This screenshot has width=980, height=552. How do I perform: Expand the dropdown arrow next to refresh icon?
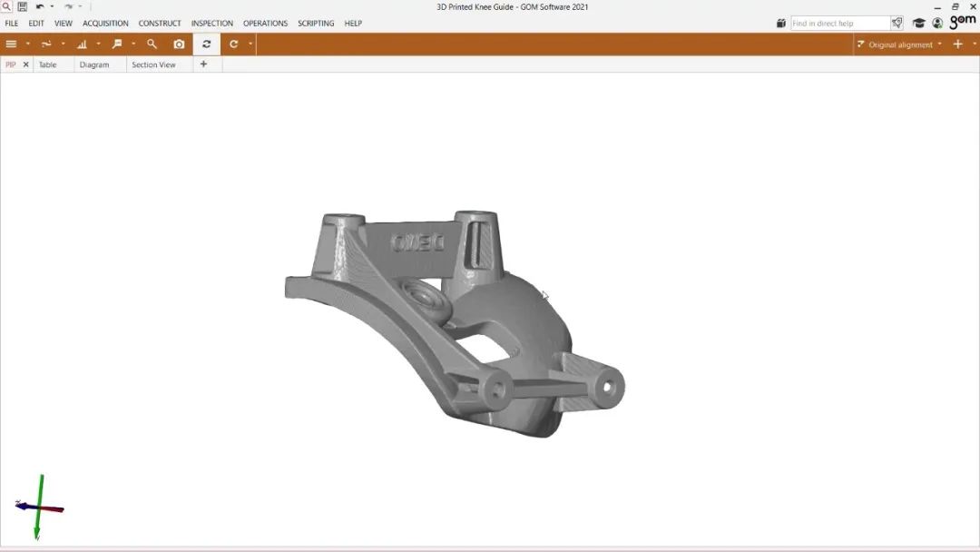point(250,44)
